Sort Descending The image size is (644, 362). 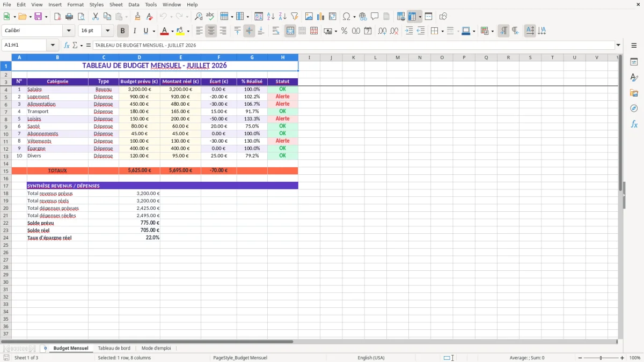(282, 17)
